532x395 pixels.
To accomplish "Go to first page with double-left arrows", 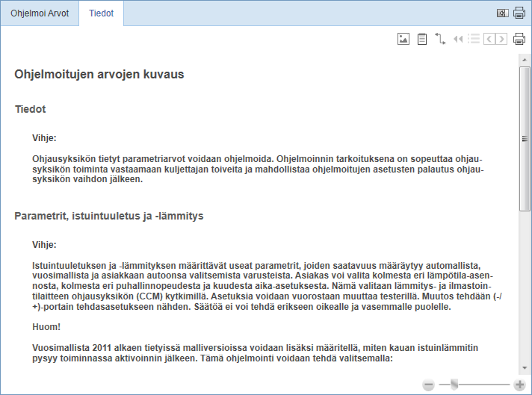I will point(458,39).
